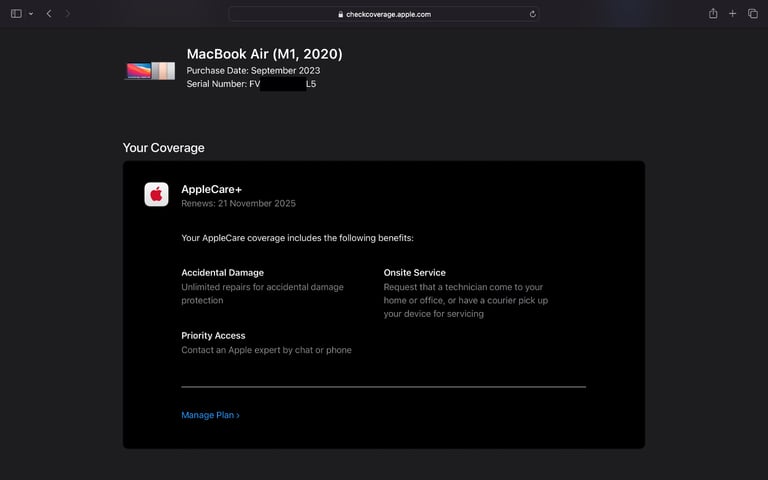
Task: Go back with the back arrow
Action: 49,14
